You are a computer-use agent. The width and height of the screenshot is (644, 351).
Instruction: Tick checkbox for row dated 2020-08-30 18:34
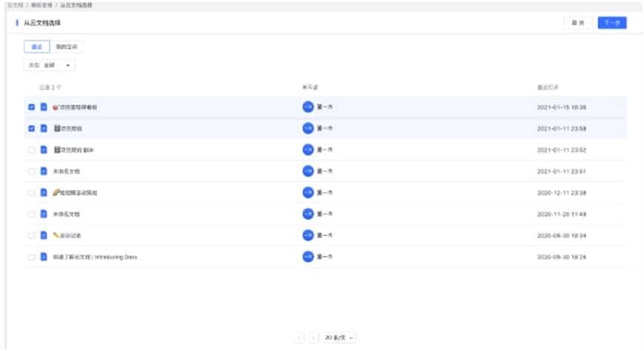point(31,236)
